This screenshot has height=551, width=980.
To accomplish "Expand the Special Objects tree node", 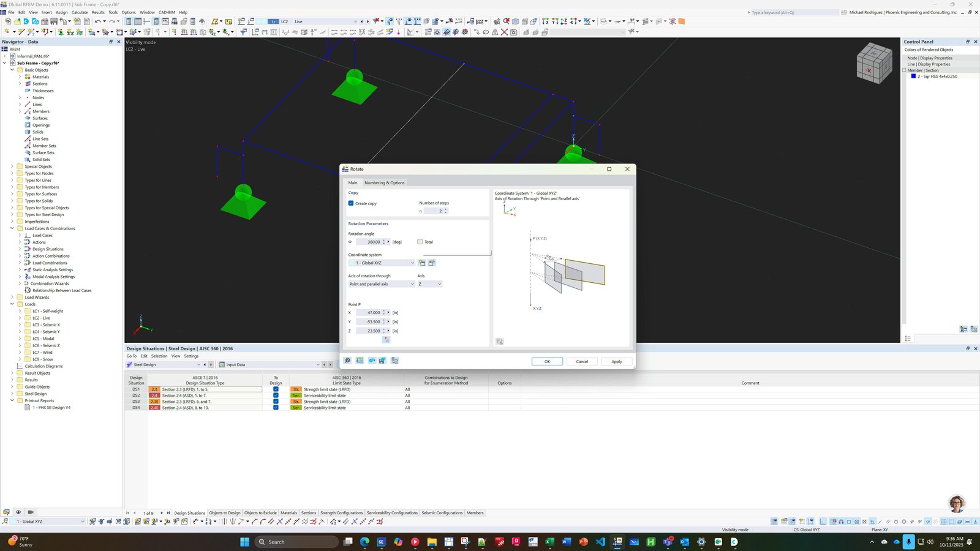I will click(x=12, y=167).
